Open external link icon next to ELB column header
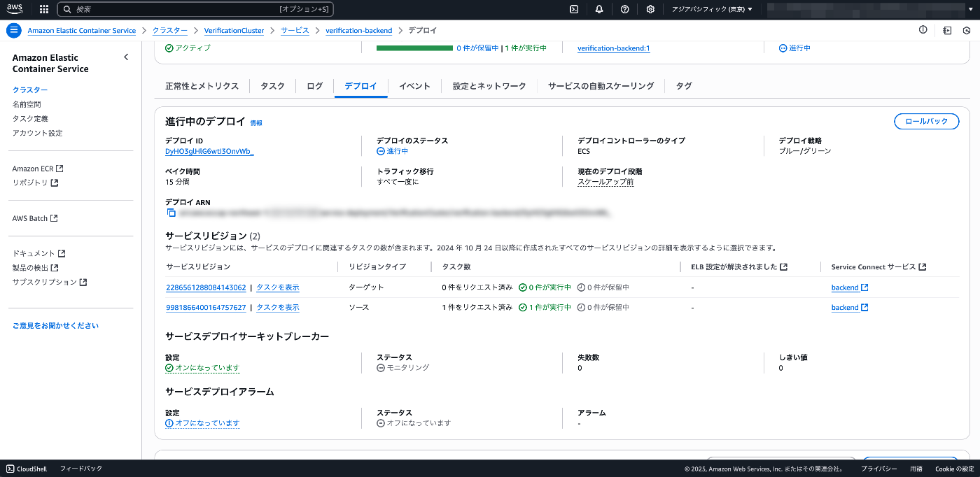Viewport: 980px width, 477px height. 783,267
